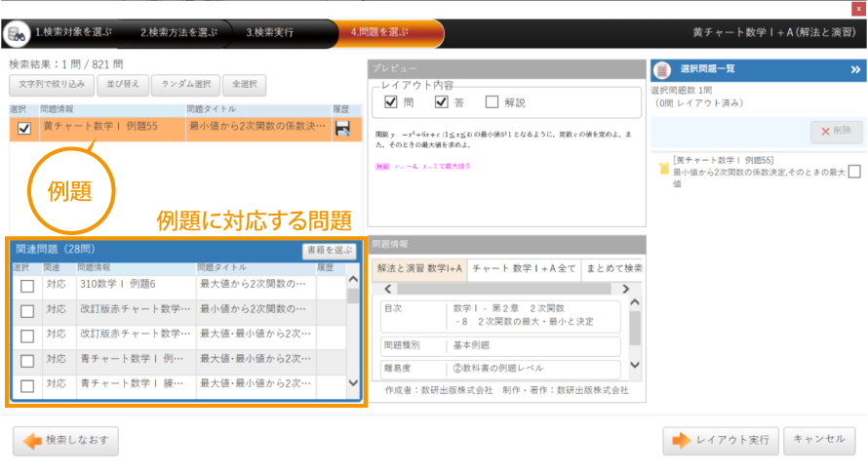This screenshot has width=868, height=475.
Task: Toggle the 問 layout checkbox
Action: 391,101
